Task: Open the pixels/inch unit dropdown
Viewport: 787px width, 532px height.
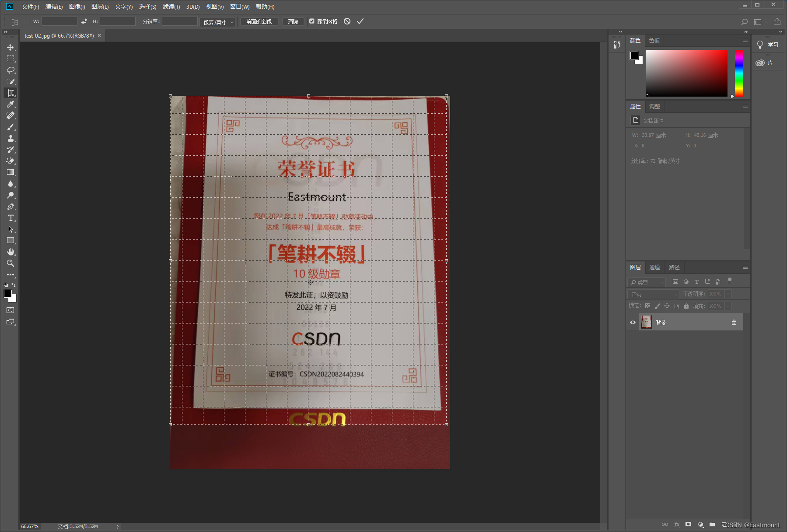Action: pyautogui.click(x=218, y=22)
